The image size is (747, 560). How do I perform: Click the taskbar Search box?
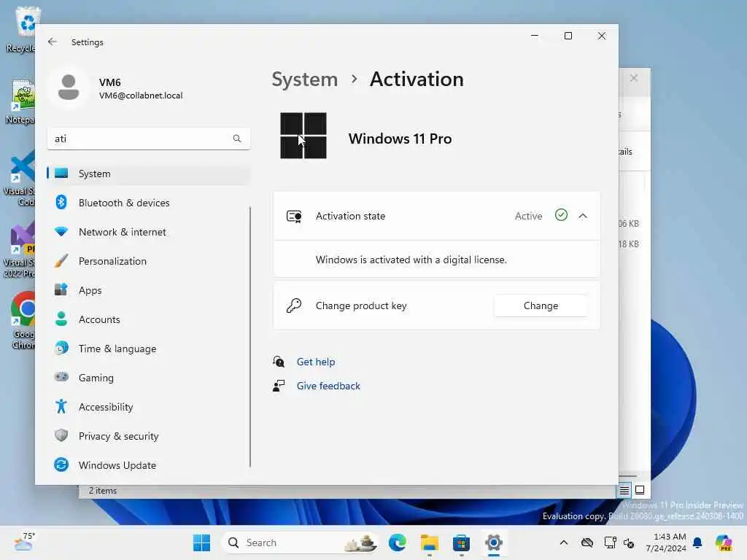point(300,542)
